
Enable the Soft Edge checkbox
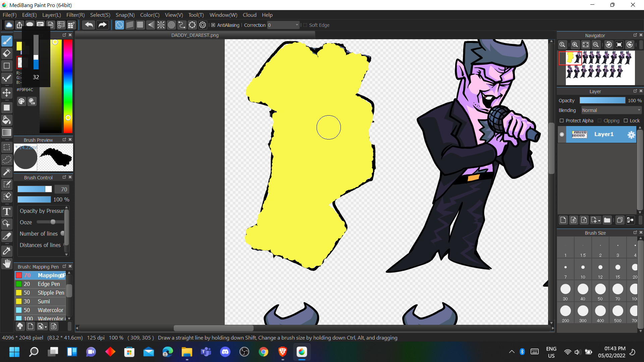click(x=305, y=25)
